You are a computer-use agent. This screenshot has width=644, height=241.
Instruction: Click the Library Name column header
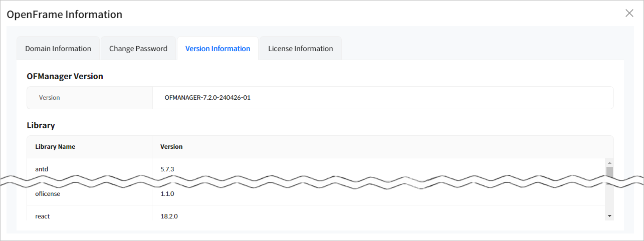click(55, 147)
